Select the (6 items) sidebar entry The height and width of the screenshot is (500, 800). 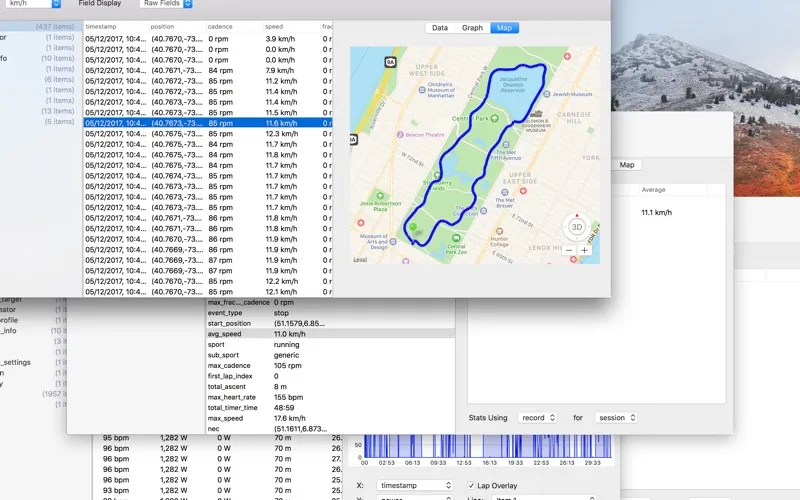[41, 79]
